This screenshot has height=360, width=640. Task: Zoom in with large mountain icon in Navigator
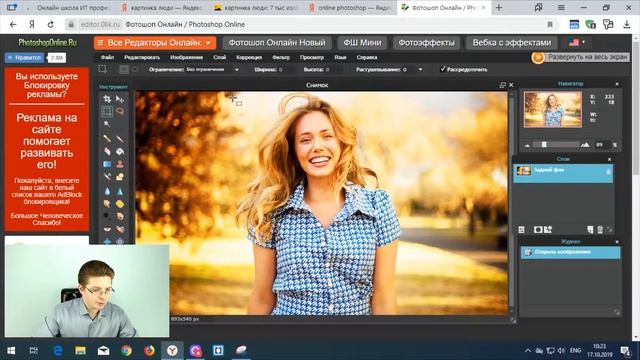(585, 144)
